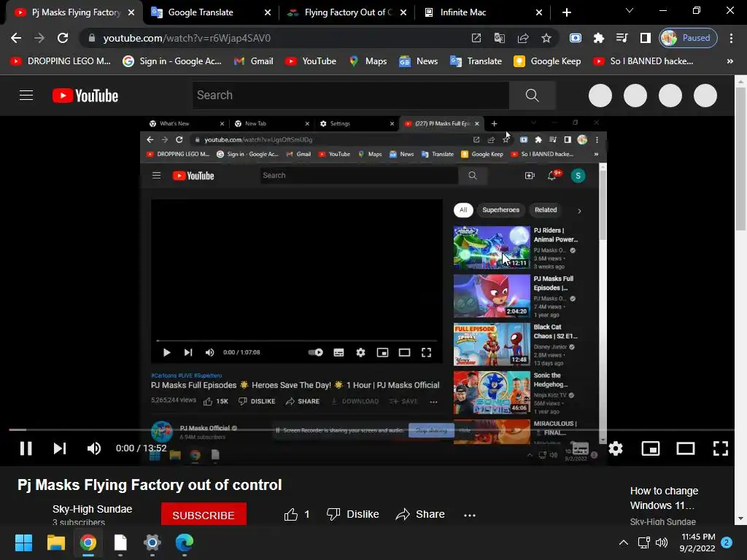Open Windows Start menu
This screenshot has height=560, width=747.
pos(23,542)
